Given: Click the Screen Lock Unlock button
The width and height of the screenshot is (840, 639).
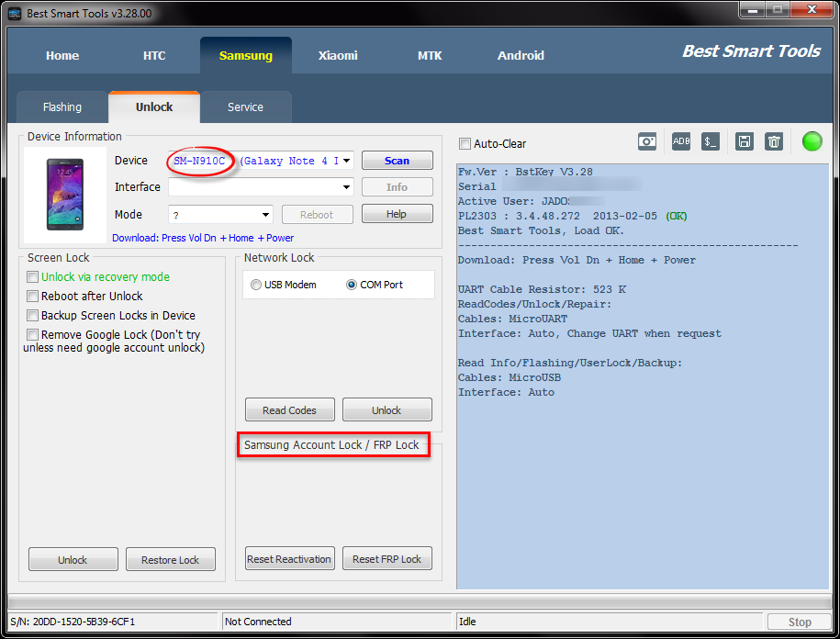Looking at the screenshot, I should pos(73,559).
